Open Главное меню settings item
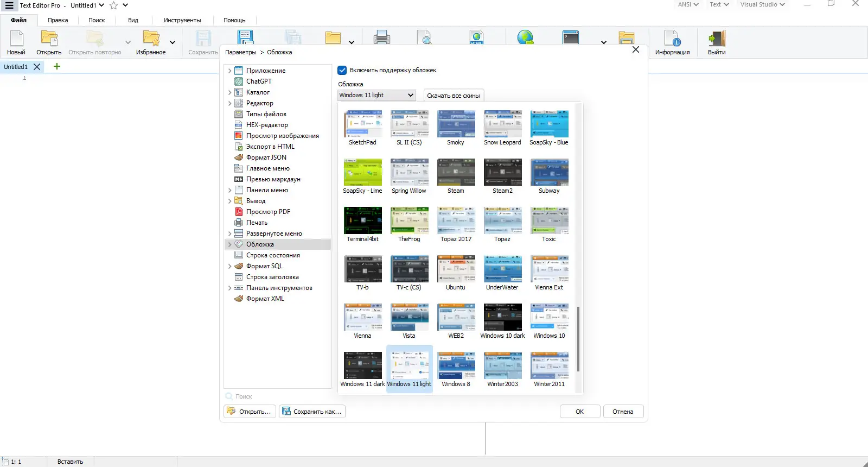 (x=267, y=168)
